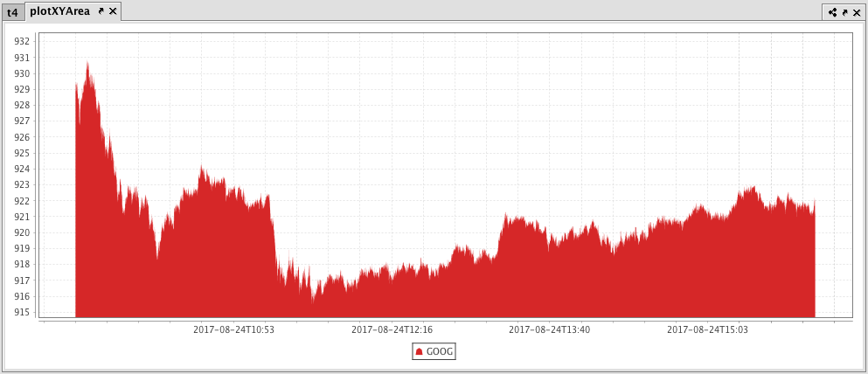The image size is (868, 374).
Task: Select the 923 tick label on the y-axis
Action: (22, 185)
